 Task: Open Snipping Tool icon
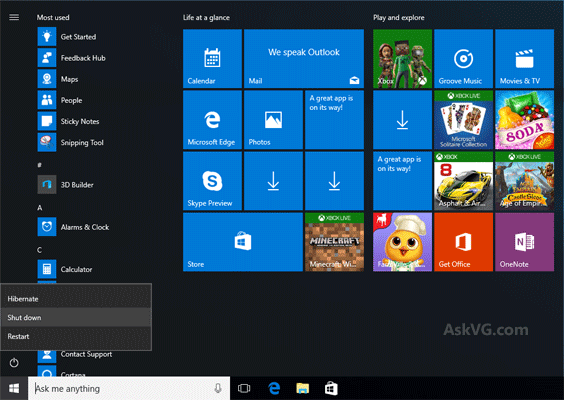(47, 142)
